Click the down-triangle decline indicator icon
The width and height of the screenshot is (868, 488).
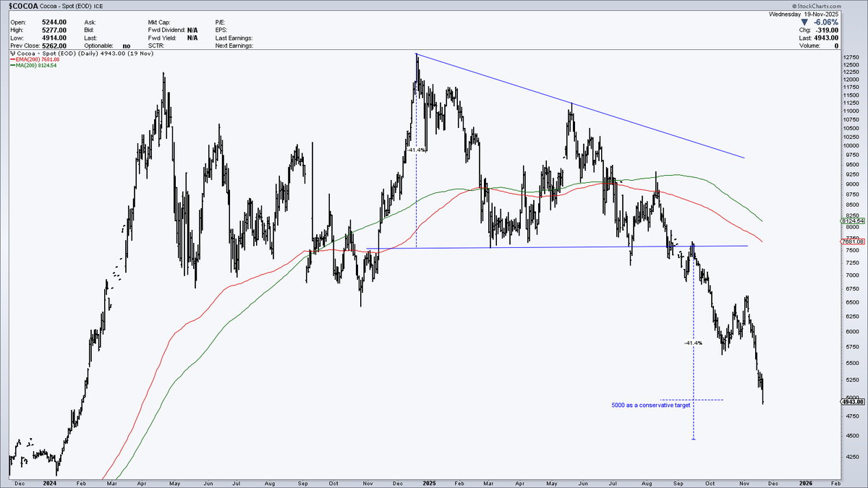tap(805, 22)
